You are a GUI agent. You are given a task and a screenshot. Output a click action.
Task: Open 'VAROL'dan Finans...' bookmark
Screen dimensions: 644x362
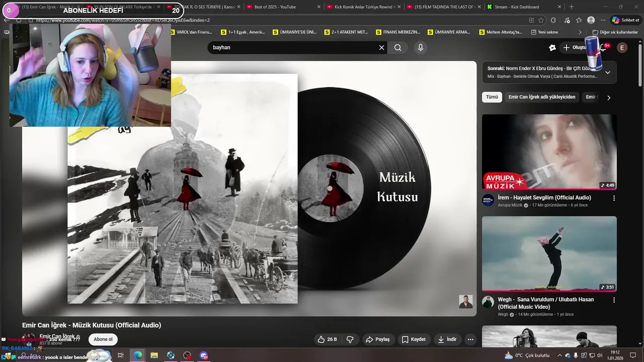pos(190,32)
